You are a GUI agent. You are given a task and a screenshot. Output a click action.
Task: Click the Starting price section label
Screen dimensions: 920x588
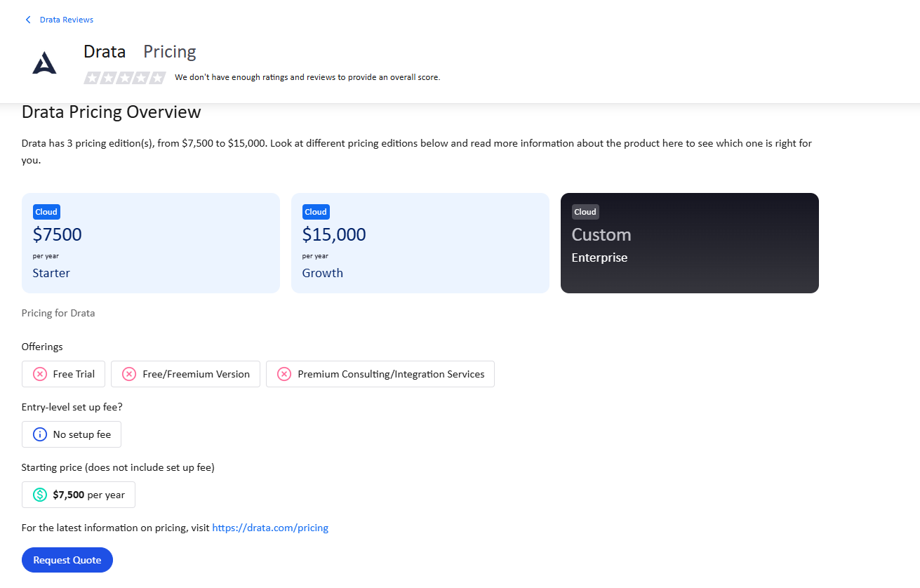pos(118,467)
